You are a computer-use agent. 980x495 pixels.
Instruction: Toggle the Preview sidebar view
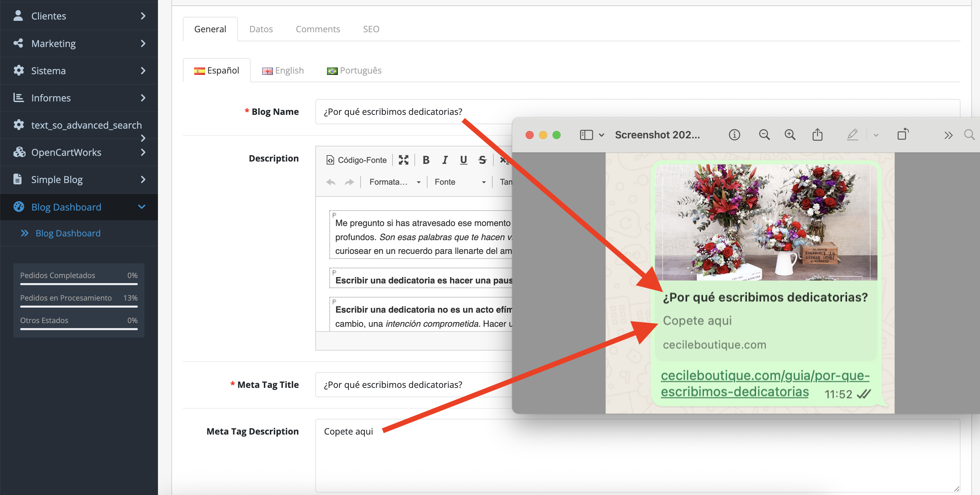click(x=586, y=135)
